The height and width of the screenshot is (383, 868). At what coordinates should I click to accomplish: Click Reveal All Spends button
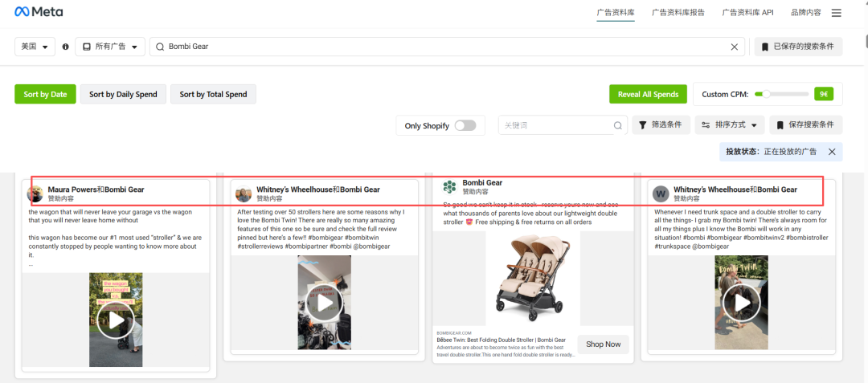pyautogui.click(x=649, y=94)
